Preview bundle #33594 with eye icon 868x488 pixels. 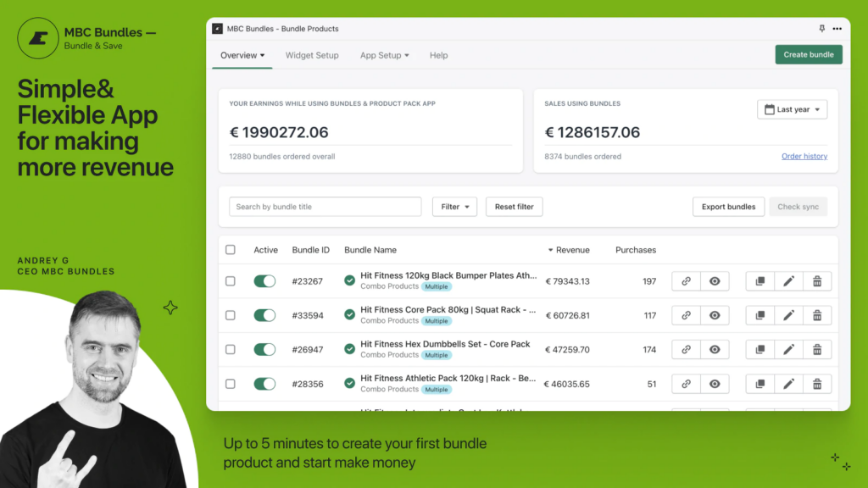(x=715, y=315)
